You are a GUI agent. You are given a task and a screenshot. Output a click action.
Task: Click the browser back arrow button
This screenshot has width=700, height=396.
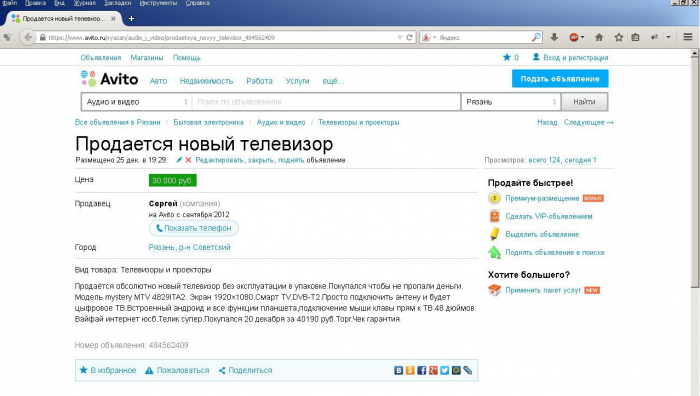(x=28, y=38)
